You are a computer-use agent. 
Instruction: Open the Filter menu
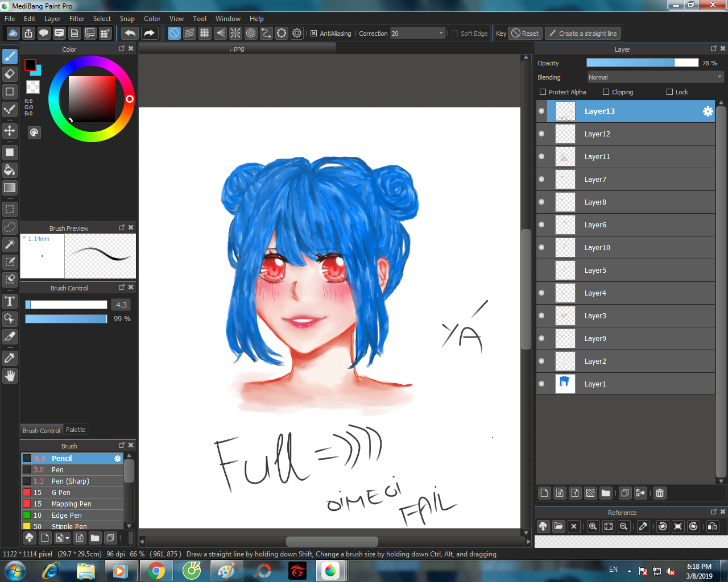tap(77, 19)
